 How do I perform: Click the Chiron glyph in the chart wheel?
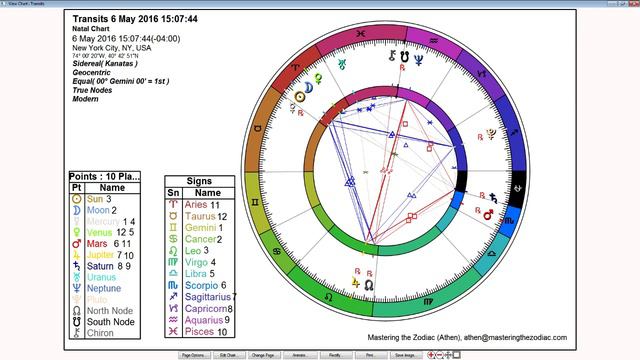coord(393,56)
